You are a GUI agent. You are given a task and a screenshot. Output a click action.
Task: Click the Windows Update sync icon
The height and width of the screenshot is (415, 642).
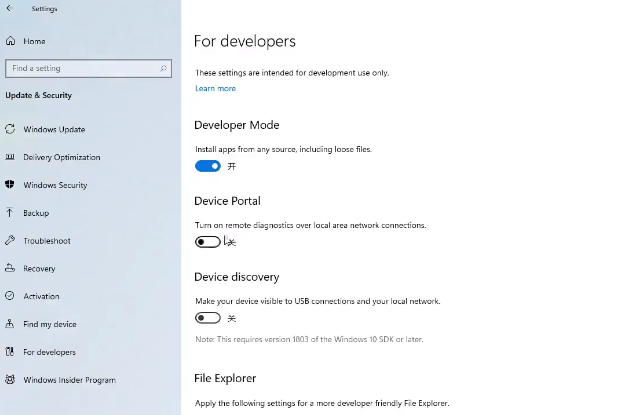point(10,129)
